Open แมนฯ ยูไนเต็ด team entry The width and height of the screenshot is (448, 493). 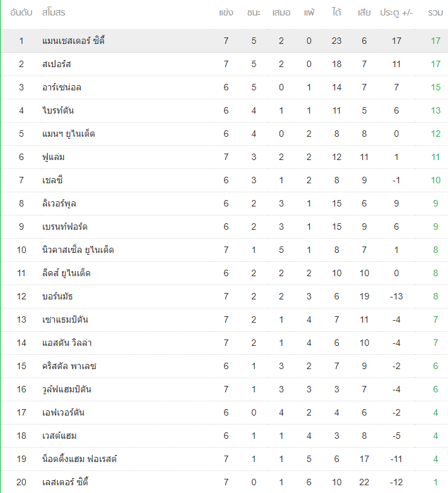tap(68, 134)
